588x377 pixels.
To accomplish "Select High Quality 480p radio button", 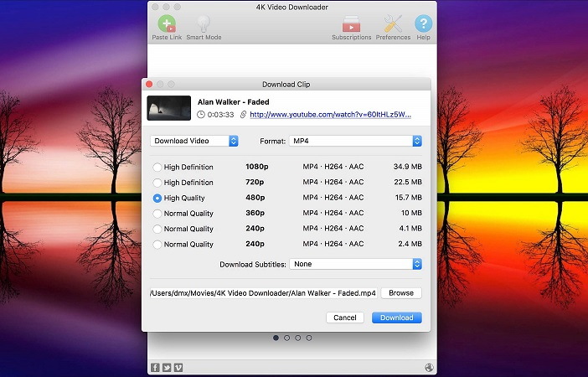I will click(x=157, y=198).
